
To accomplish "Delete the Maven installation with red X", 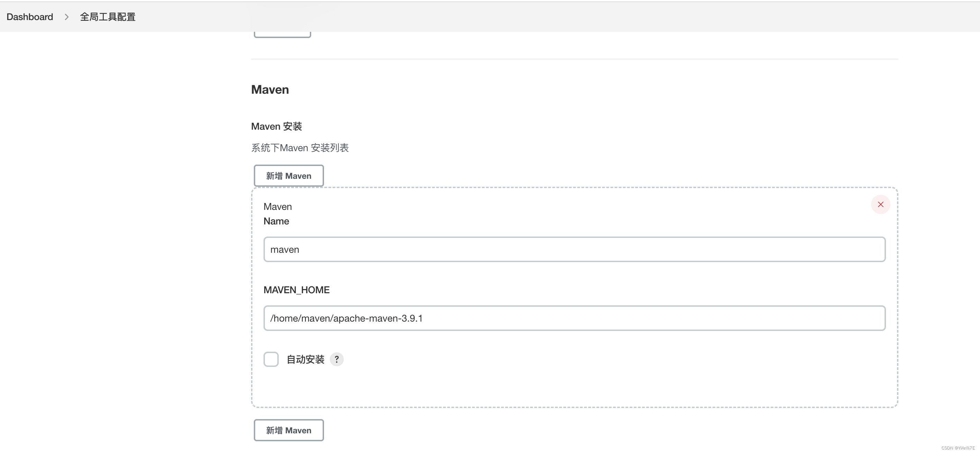I will coord(880,205).
